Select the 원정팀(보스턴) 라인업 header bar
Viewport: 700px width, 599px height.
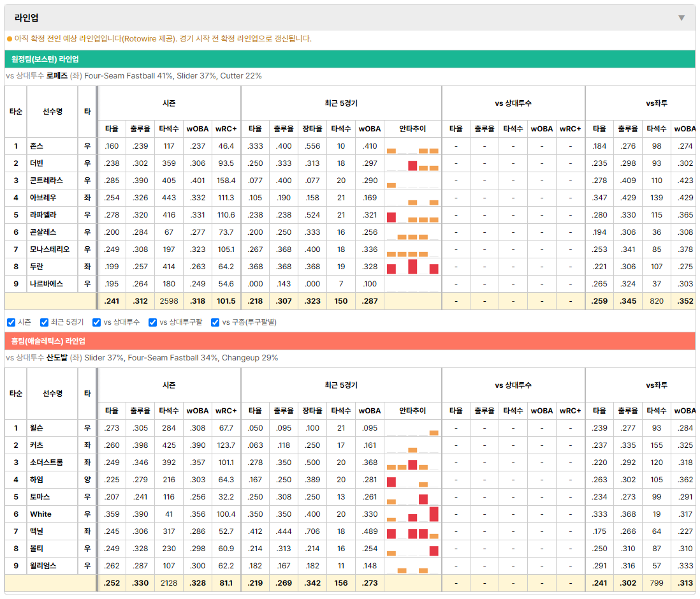pyautogui.click(x=349, y=59)
